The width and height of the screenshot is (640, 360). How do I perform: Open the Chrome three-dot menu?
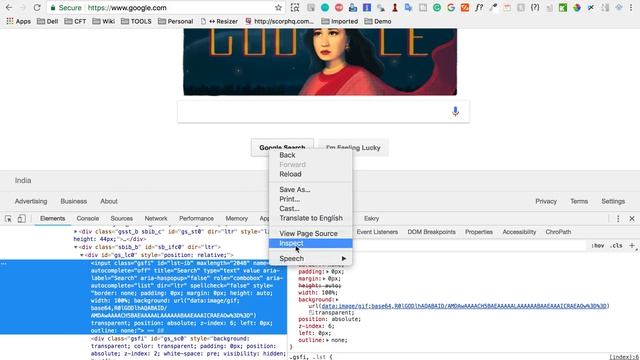point(631,7)
